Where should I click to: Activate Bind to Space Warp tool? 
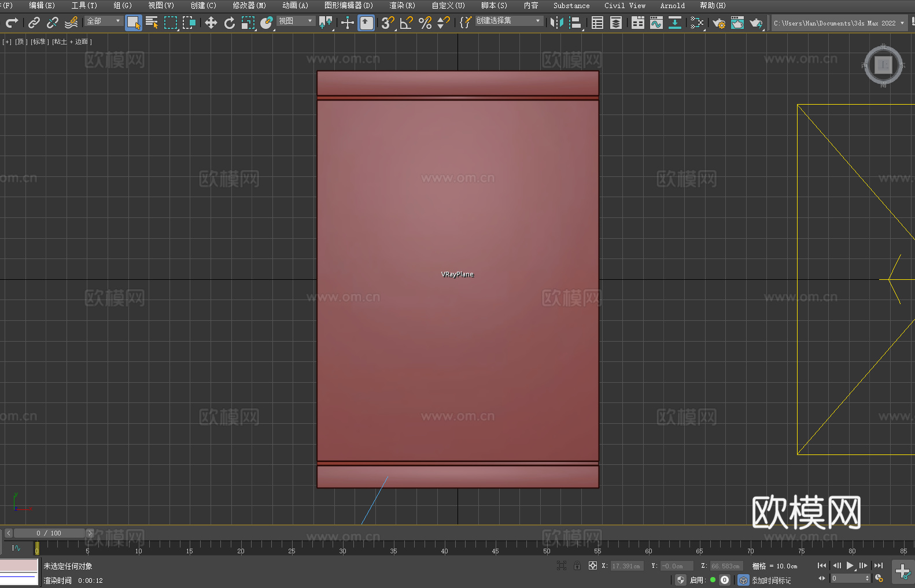(x=71, y=23)
